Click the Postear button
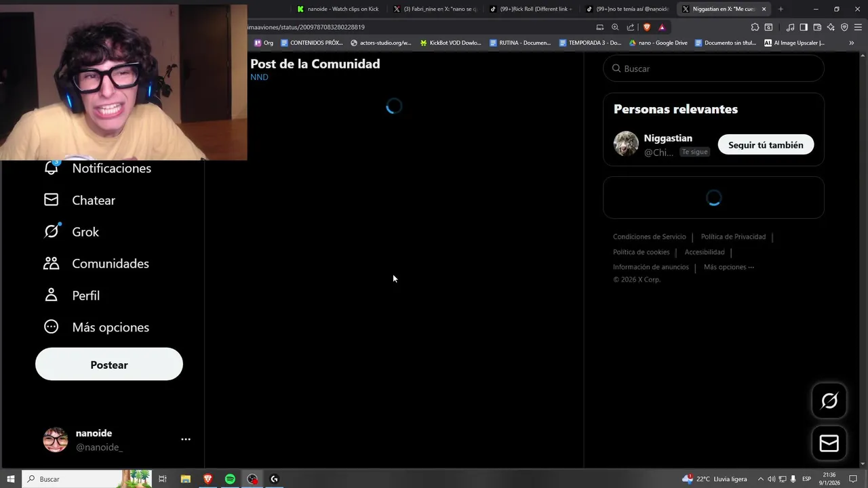 pos(109,365)
